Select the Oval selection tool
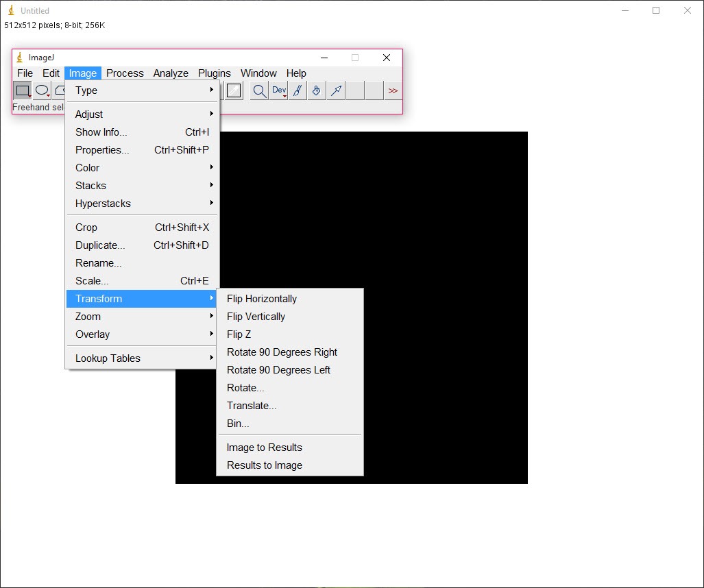This screenshot has height=588, width=704. click(43, 90)
